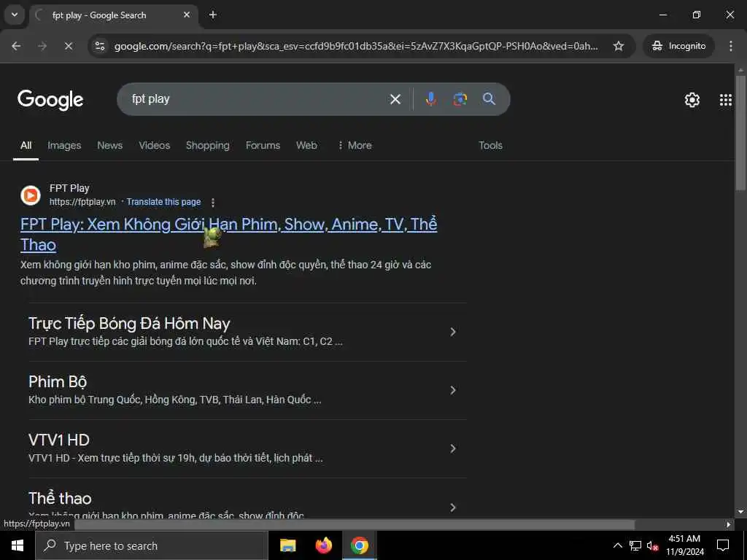Switch to Images tab
Viewport: 747px width, 560px height.
(x=64, y=146)
